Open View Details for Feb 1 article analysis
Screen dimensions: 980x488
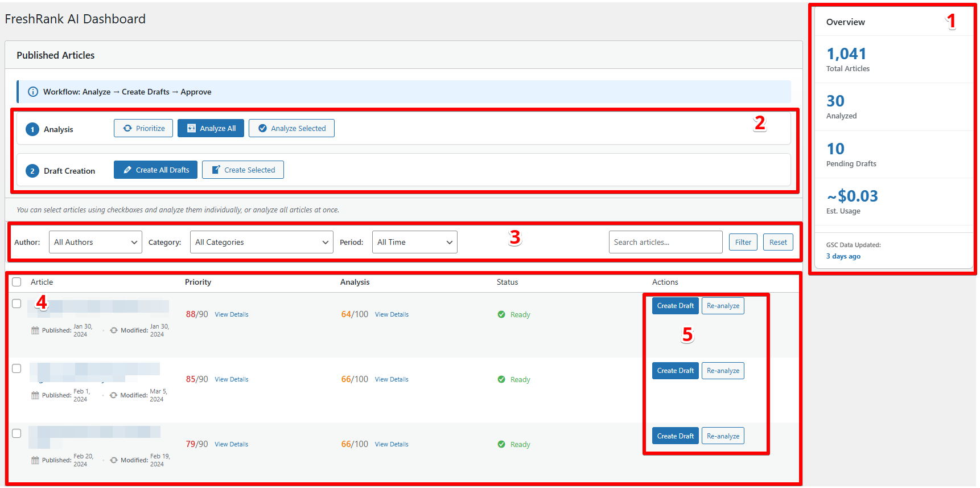(392, 379)
